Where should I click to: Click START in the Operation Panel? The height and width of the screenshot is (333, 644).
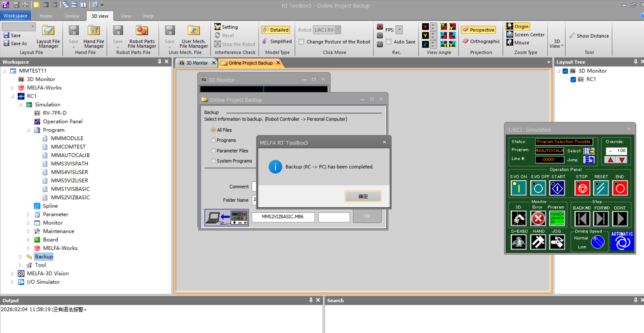557,188
